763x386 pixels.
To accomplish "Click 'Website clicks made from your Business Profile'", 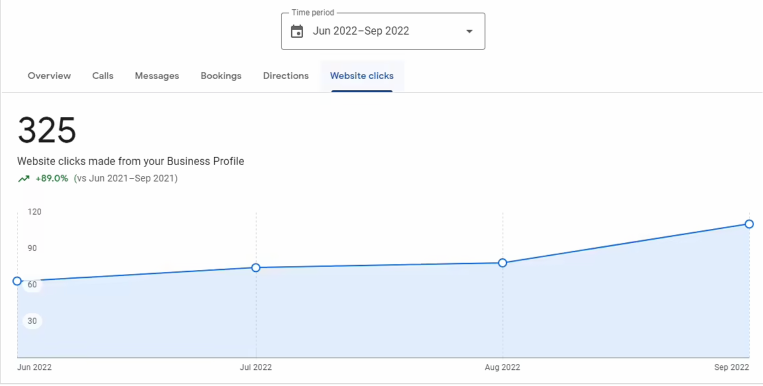I will tap(130, 161).
